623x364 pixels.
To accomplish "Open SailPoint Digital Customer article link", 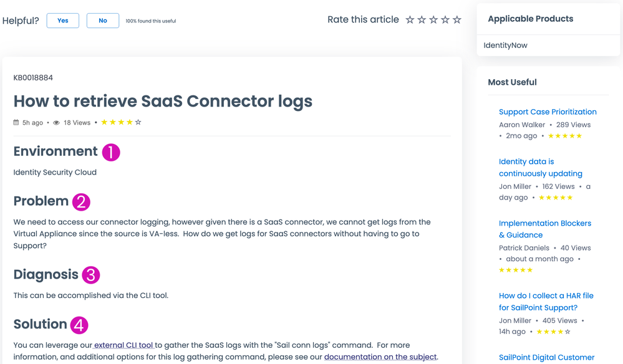I will pyautogui.click(x=546, y=358).
